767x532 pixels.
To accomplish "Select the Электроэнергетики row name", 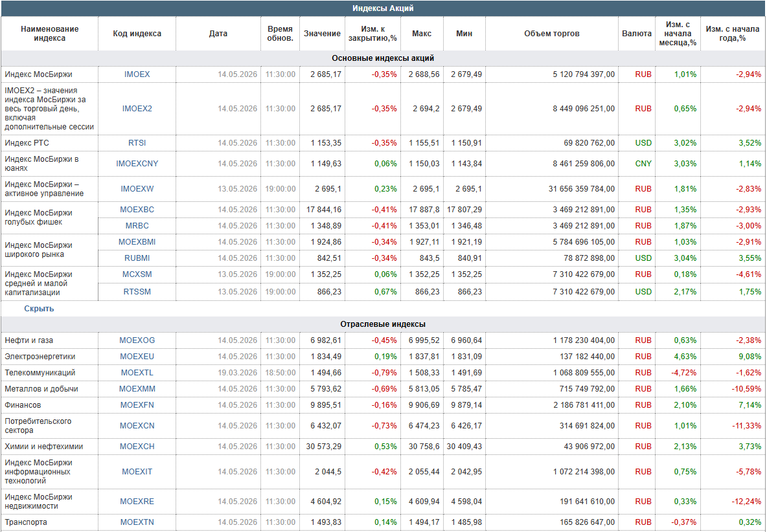I will [x=40, y=357].
